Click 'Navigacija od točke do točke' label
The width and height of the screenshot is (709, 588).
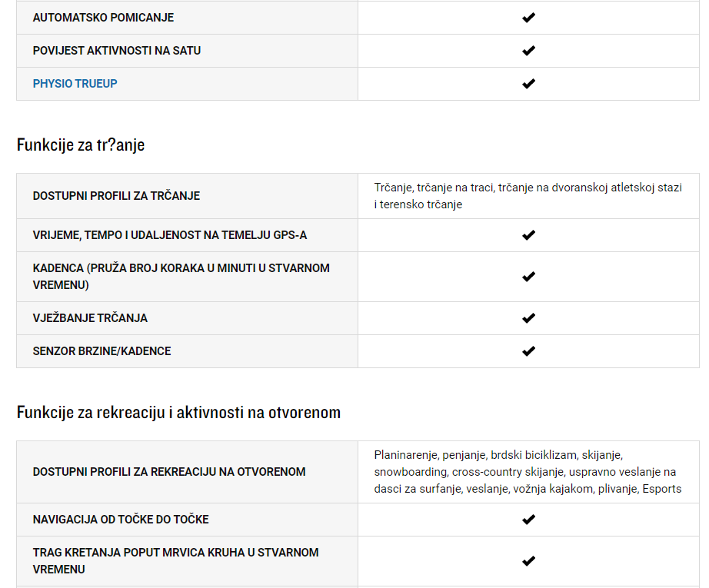tap(121, 520)
